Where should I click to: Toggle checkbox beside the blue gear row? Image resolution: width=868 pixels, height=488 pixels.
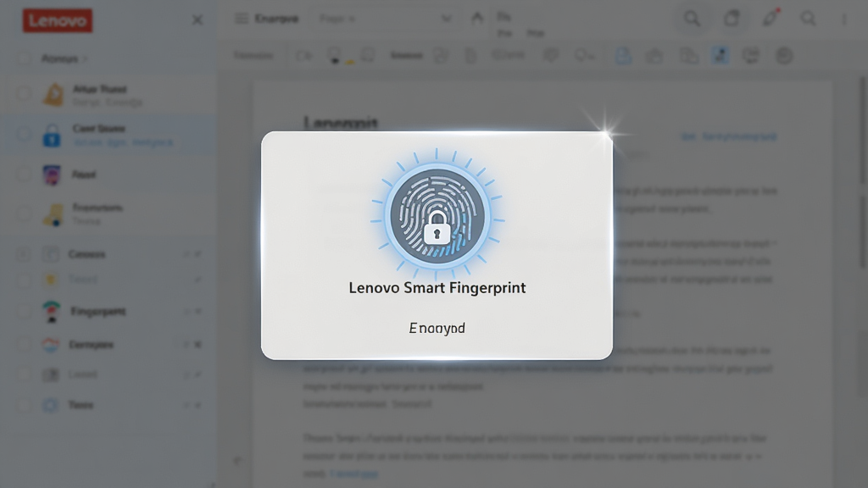[23, 405]
